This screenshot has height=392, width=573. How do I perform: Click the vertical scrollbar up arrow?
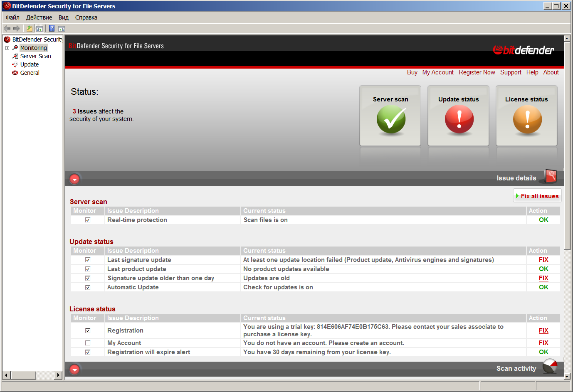click(567, 39)
